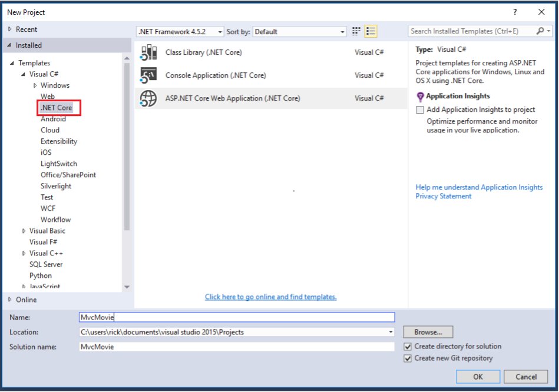Click the Cancel button
Image resolution: width=559 pixels, height=392 pixels.
tap(526, 377)
